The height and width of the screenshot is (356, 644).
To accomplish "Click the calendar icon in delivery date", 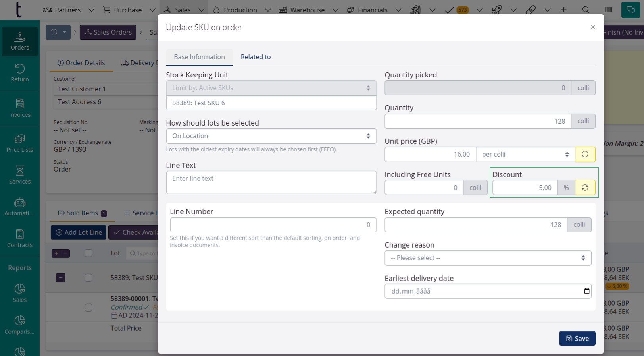I will click(x=586, y=291).
